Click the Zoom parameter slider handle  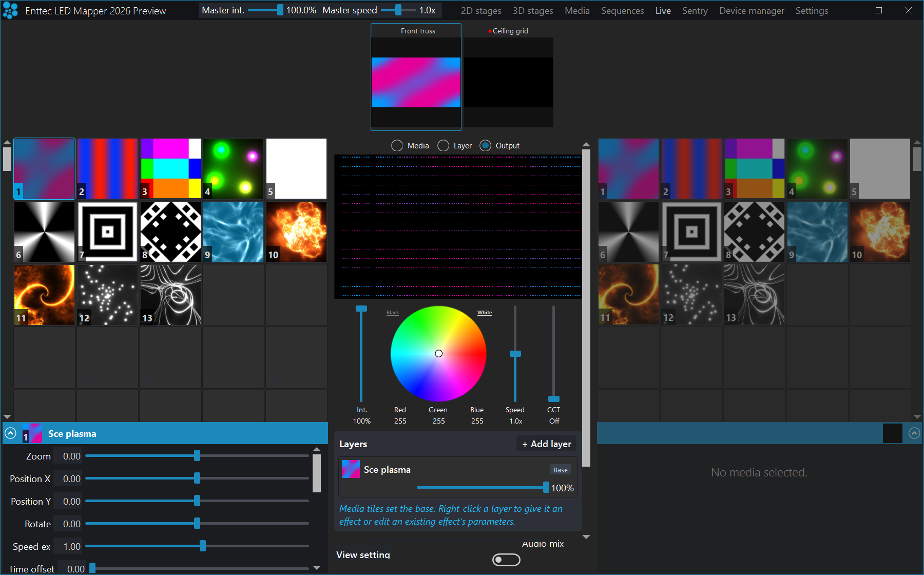[197, 456]
